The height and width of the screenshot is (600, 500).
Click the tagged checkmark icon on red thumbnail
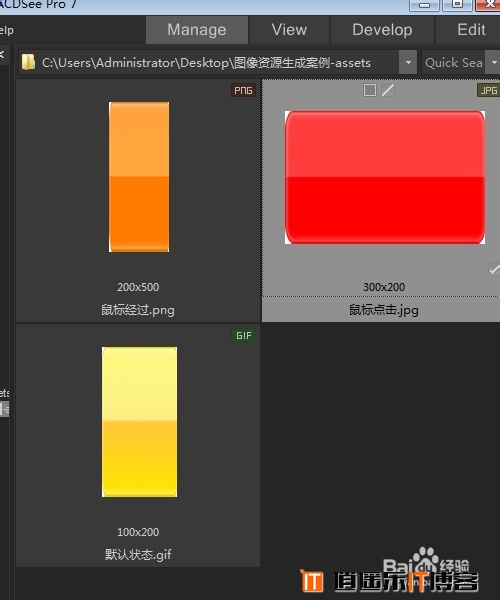tap(494, 269)
